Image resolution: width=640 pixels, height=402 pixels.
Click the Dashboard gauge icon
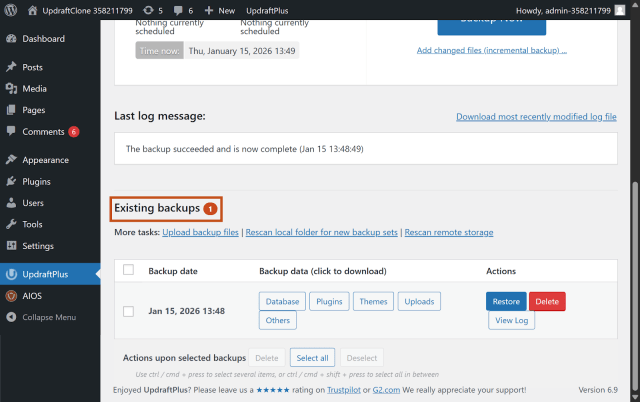[x=11, y=39]
